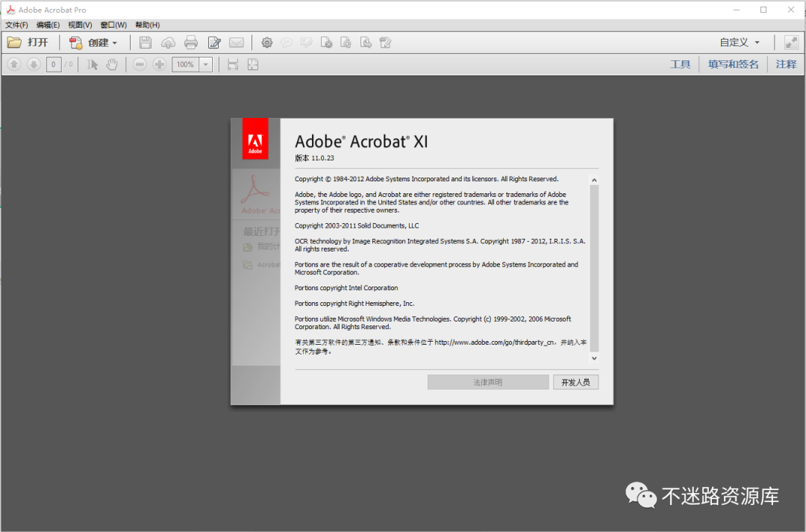Viewport: 806px width, 532px height.
Task: Open the zoom level dropdown arrow
Action: click(x=206, y=64)
